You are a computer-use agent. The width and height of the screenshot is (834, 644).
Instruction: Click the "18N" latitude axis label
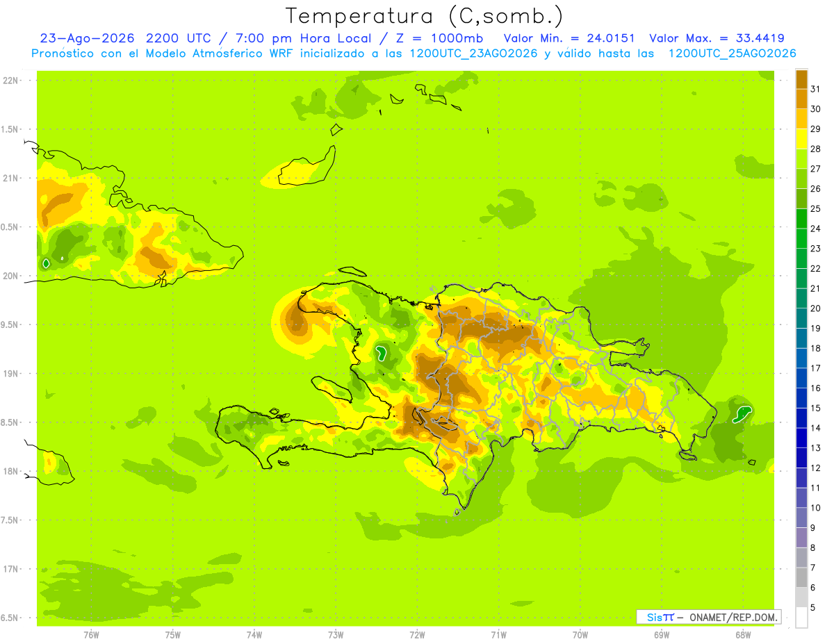click(x=12, y=472)
